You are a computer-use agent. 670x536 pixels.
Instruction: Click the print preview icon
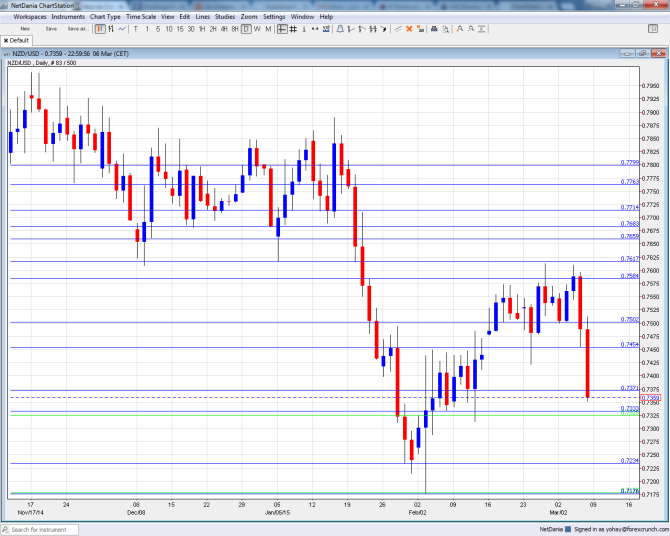click(x=446, y=29)
